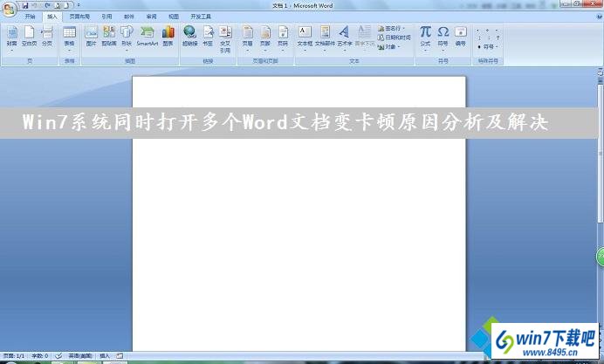This screenshot has height=364, width=604.
Task: Open the Developer (开发工具) tab
Action: point(201,17)
